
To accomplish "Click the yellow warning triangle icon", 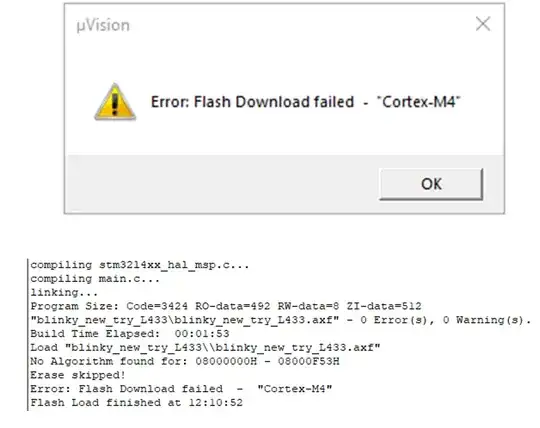I will tap(115, 102).
